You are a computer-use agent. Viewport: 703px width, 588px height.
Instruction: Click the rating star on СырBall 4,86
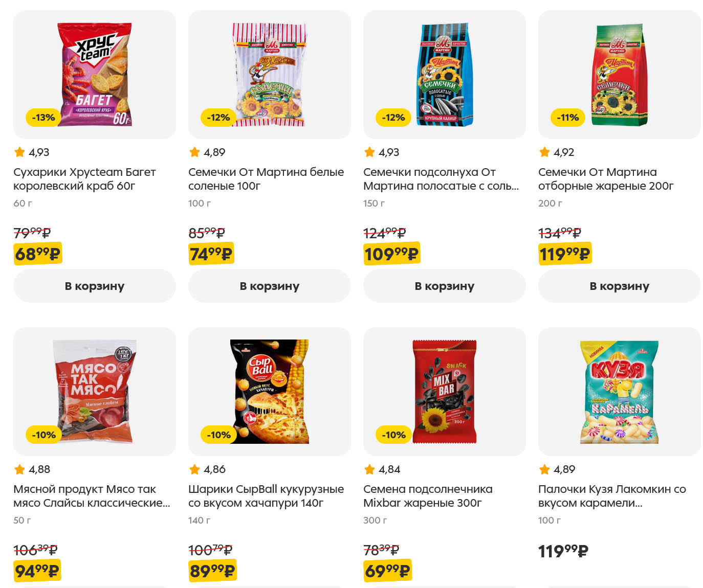tap(195, 469)
